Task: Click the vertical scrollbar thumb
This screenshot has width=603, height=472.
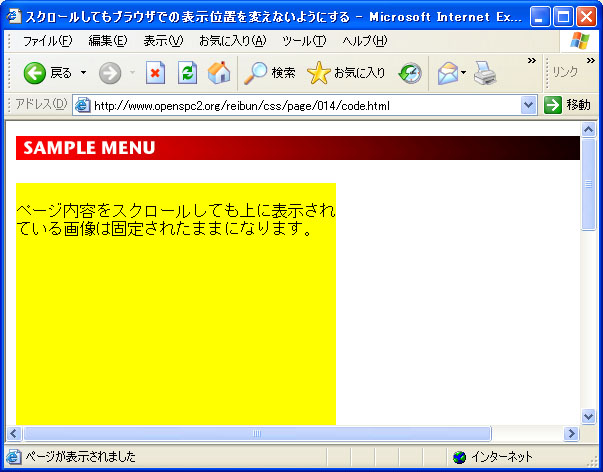Action: 588,184
